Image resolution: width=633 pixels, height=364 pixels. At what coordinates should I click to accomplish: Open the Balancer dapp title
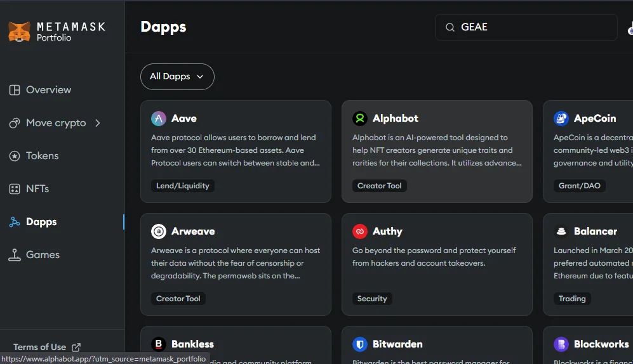point(596,231)
